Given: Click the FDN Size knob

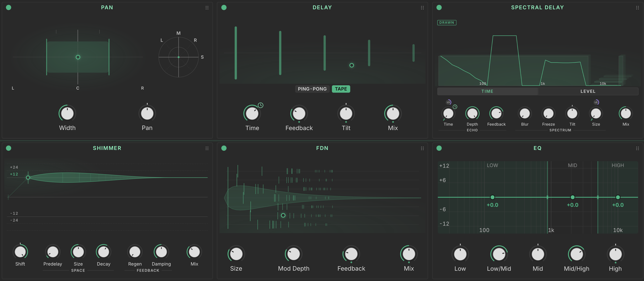Looking at the screenshot, I should (x=236, y=254).
